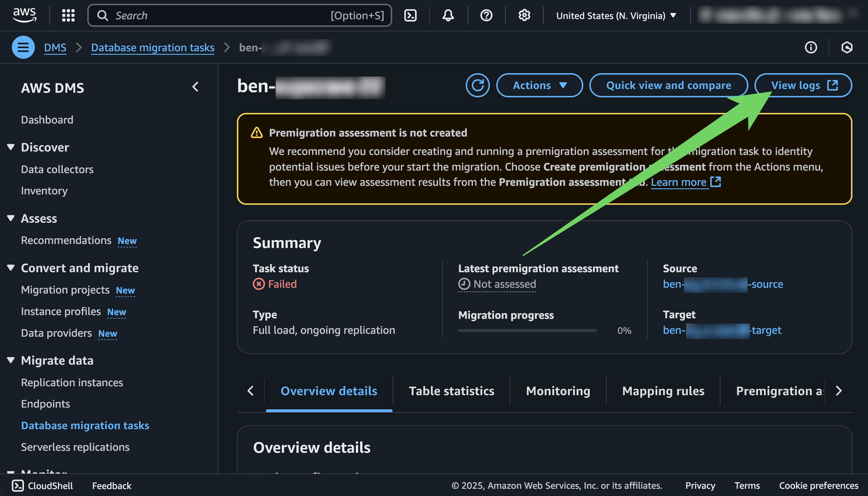The image size is (868, 496).
Task: Click the refresh icon next to Actions
Action: click(x=478, y=85)
